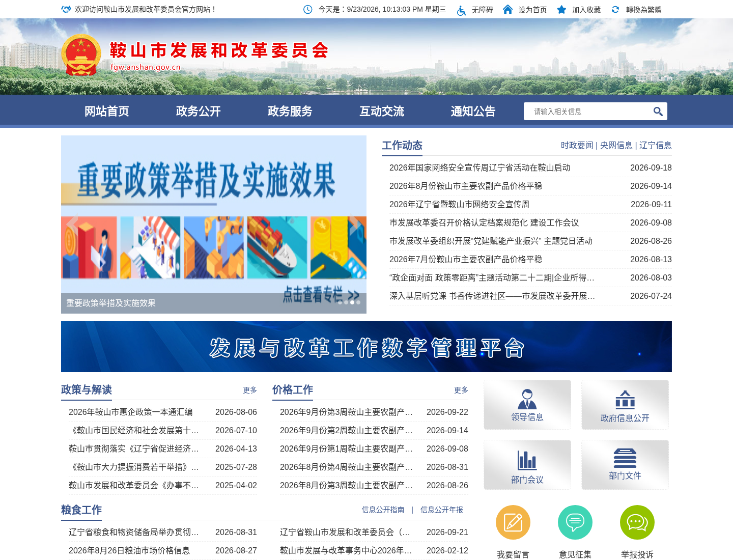
Task: Open the 网站首页 menu item
Action: pos(107,111)
